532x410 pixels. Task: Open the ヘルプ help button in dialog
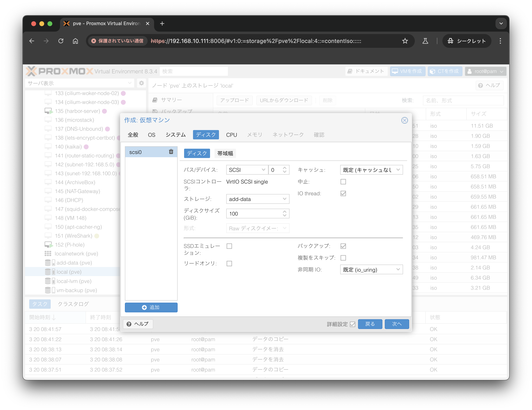(138, 324)
